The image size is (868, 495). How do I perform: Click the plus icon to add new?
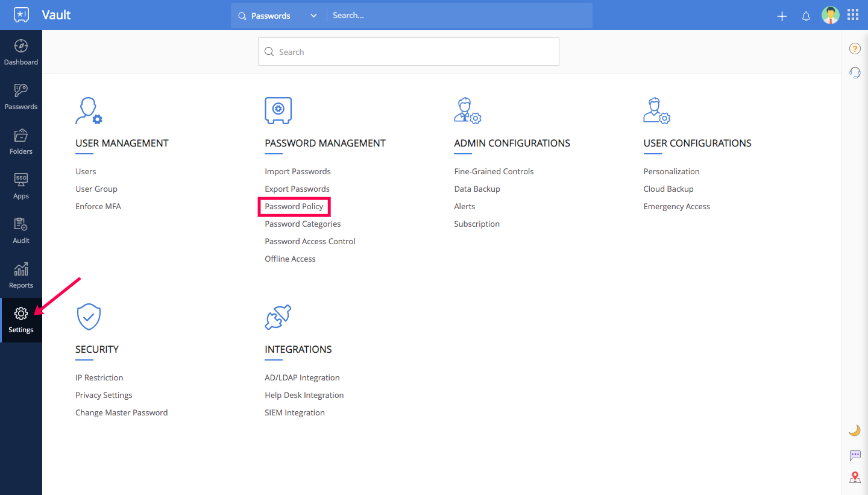[782, 16]
